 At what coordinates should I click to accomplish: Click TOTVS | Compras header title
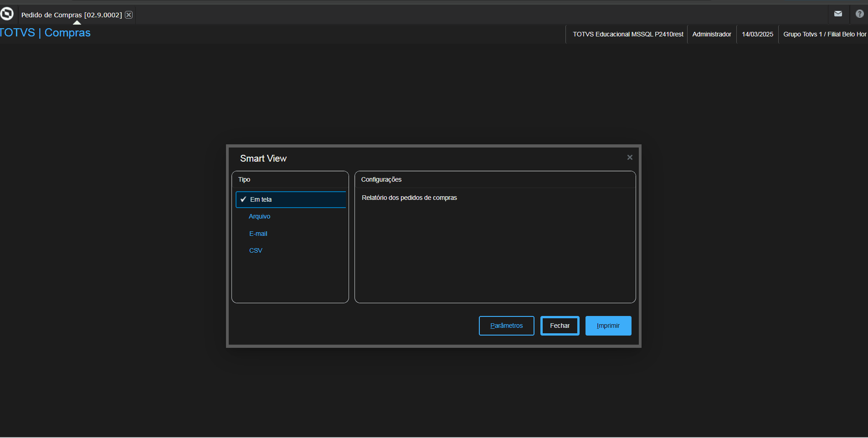click(x=45, y=33)
